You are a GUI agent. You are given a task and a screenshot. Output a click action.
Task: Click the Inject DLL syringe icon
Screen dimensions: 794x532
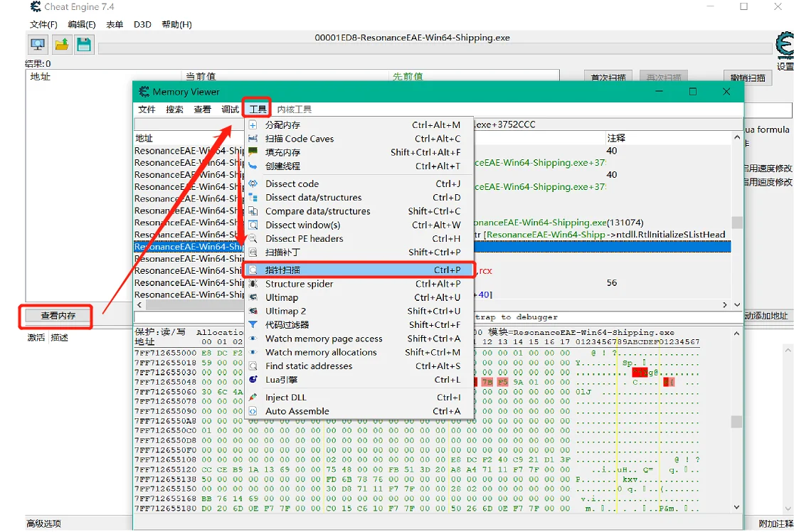(253, 398)
